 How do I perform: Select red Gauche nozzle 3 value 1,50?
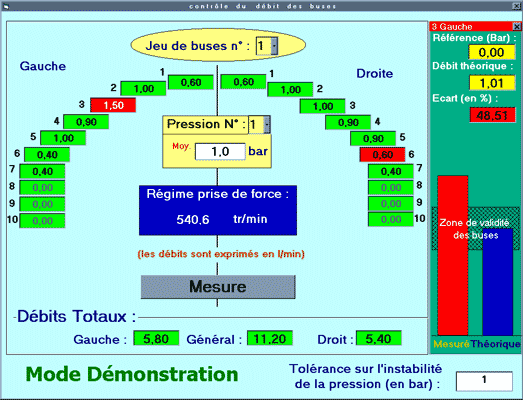coord(113,105)
